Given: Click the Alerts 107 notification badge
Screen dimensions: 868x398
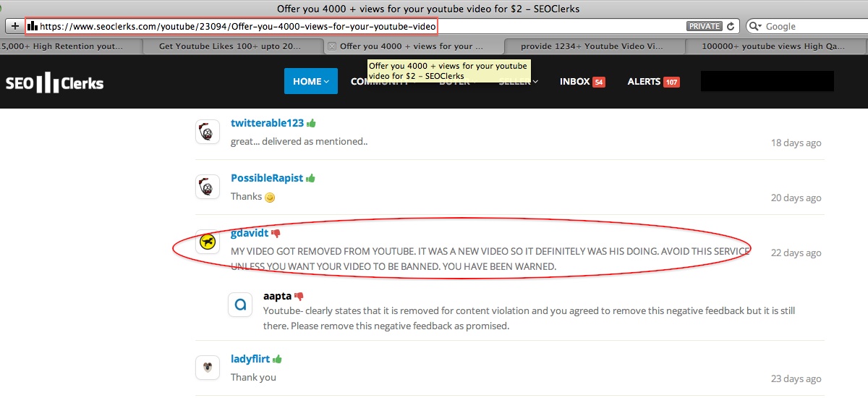Looking at the screenshot, I should pyautogui.click(x=671, y=82).
